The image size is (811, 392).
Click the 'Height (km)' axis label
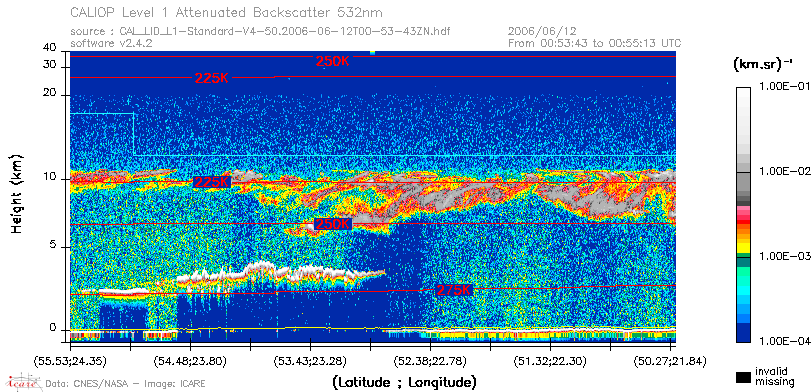(x=17, y=194)
